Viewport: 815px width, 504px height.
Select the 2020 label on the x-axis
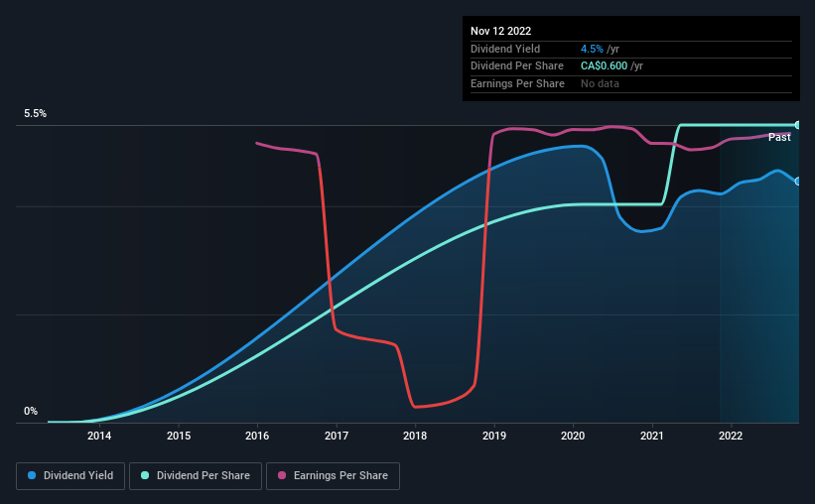pos(573,436)
